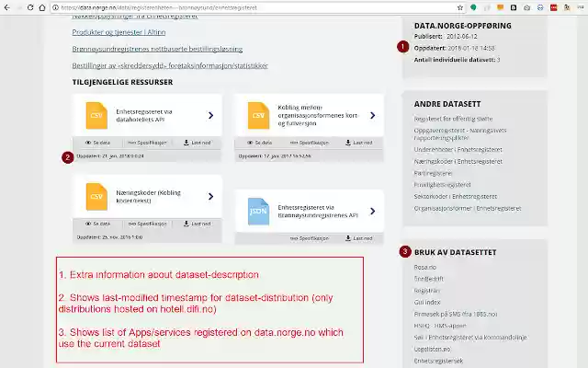Open Sektorkoder i Enhetsregisteret link
Screen dimensions: 588x368
coord(456,196)
